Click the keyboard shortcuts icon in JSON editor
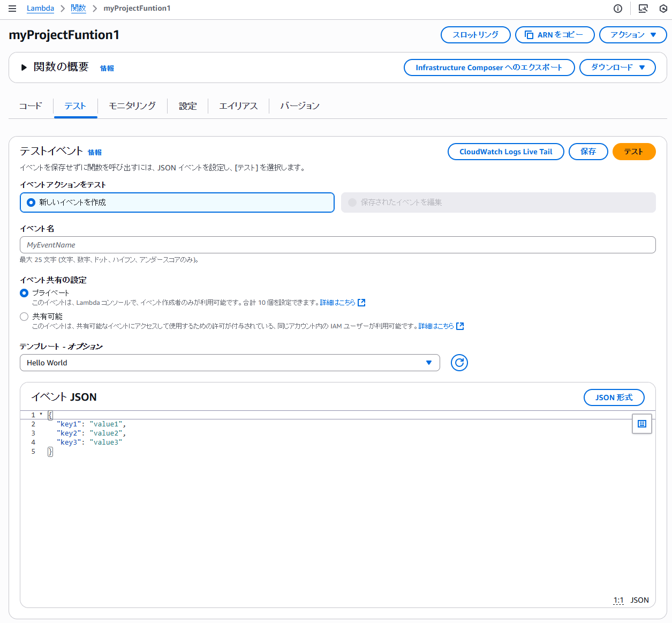 pos(642,424)
